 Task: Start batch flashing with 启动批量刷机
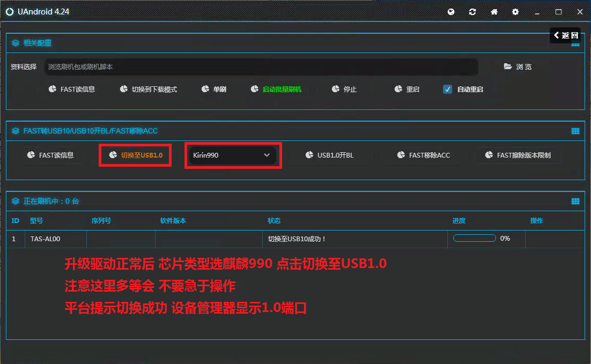pos(276,90)
